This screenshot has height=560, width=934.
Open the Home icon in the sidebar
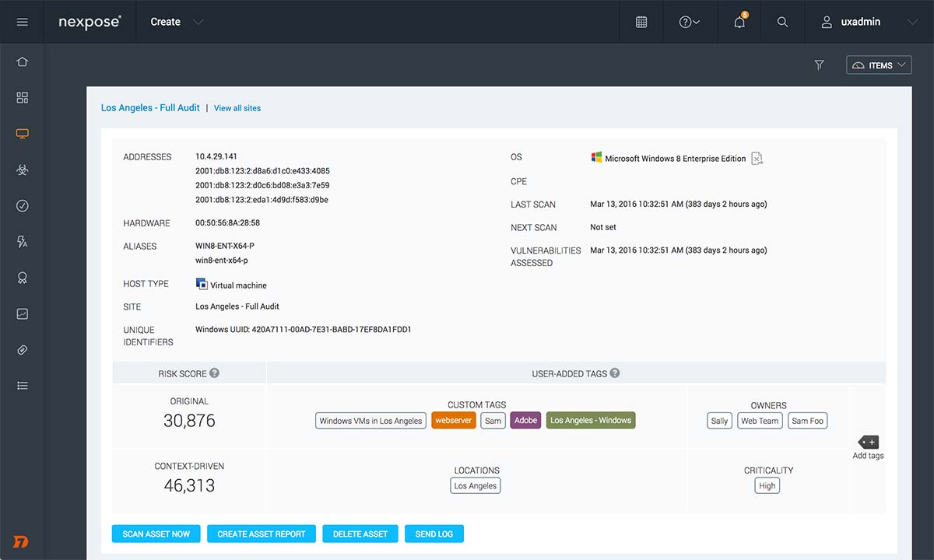point(22,61)
